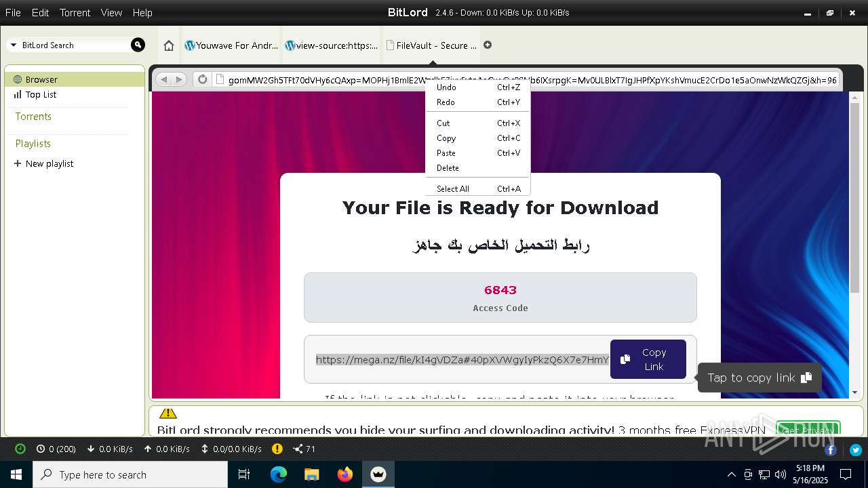Click the 0 (200) connections status

pos(56,449)
